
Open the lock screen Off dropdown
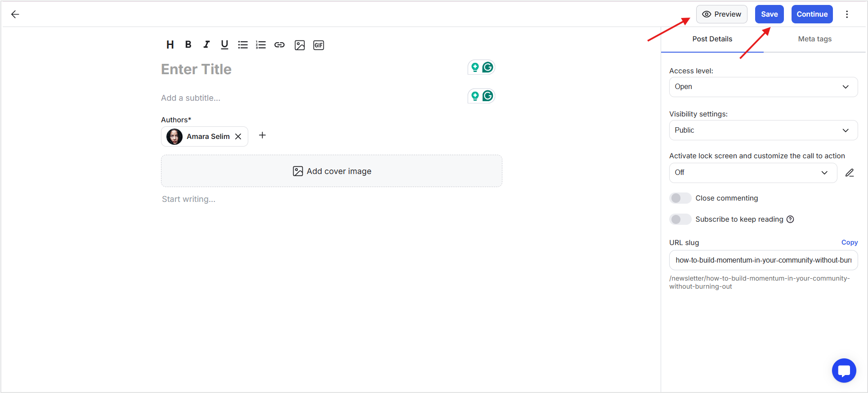[753, 173]
